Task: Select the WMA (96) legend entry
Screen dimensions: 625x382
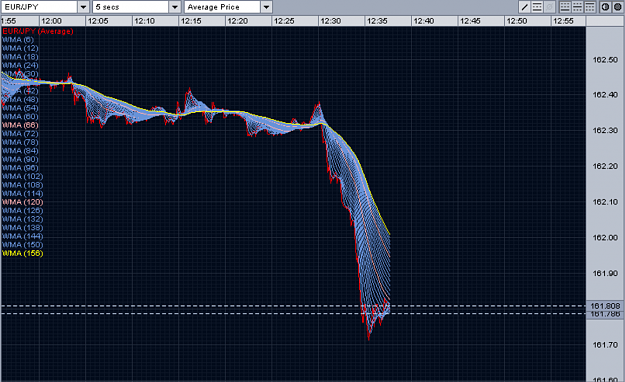Action: click(20, 168)
